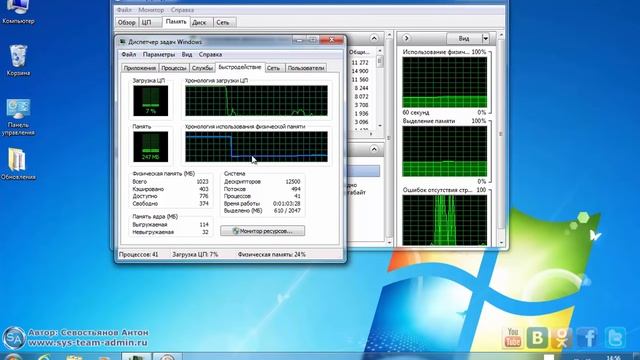Click Загрузка ЦП: 7% in status bar
This screenshot has height=360, width=640.
click(x=195, y=254)
